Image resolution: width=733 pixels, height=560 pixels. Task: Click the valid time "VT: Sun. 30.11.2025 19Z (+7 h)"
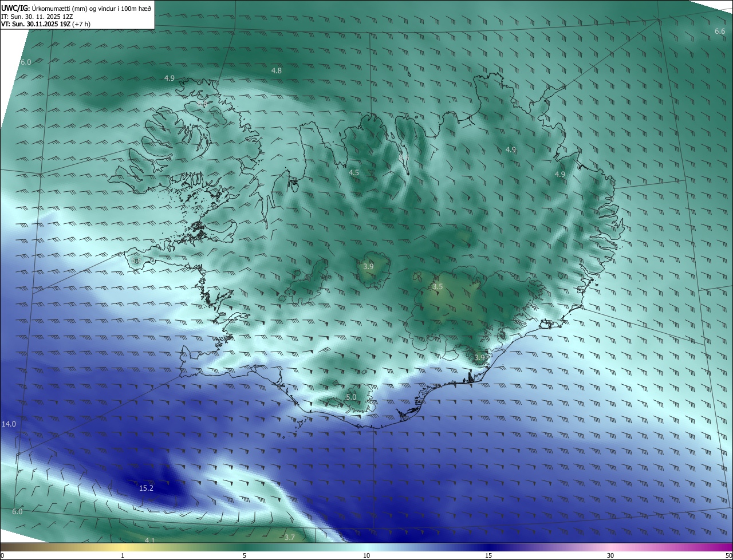45,24
